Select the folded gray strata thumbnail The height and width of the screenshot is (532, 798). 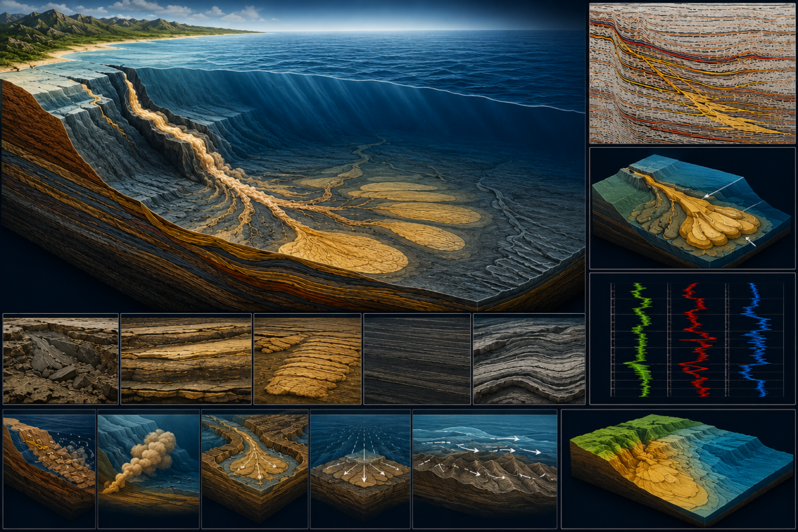click(x=529, y=359)
